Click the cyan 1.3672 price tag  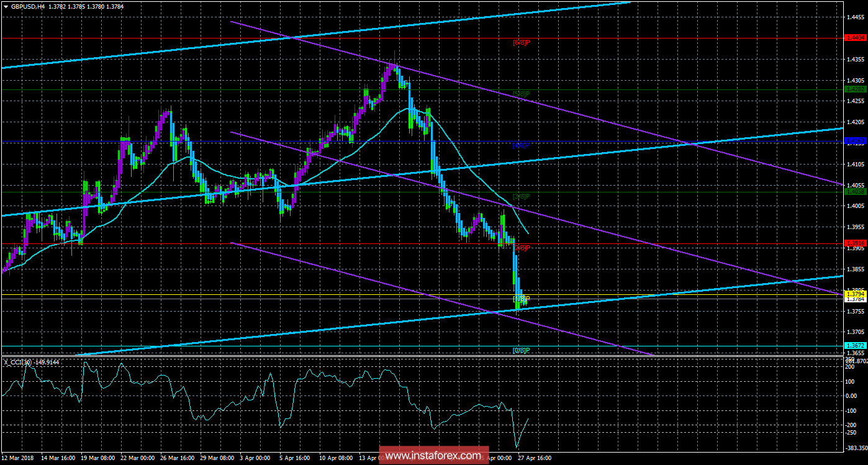tap(856, 346)
